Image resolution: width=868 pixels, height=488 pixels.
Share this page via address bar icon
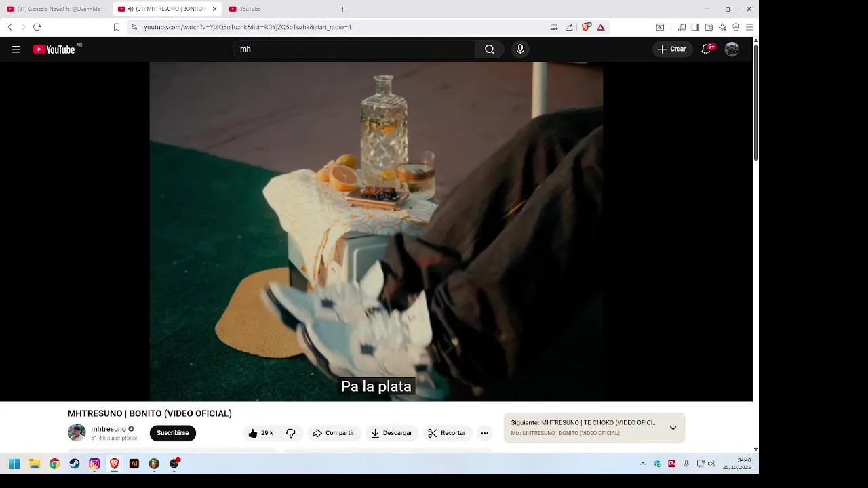[569, 27]
